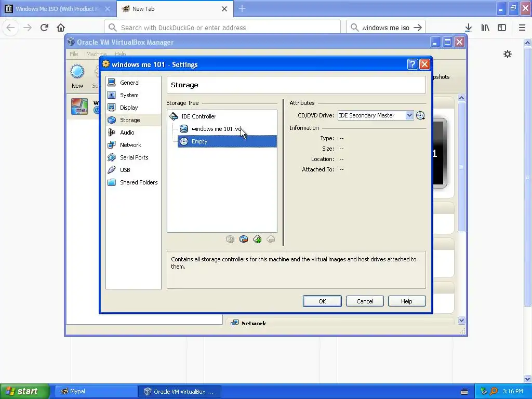Click the Help button in Settings
This screenshot has height=399, width=532.
pyautogui.click(x=406, y=301)
